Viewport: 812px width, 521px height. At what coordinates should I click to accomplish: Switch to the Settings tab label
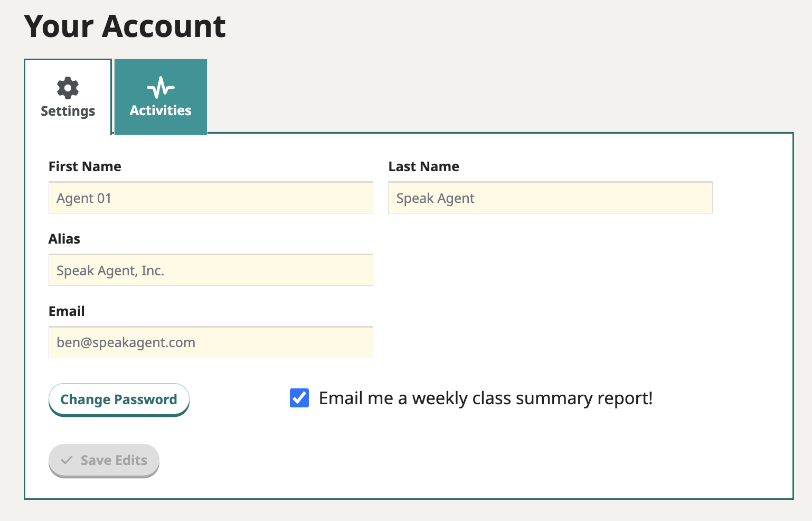click(x=68, y=111)
